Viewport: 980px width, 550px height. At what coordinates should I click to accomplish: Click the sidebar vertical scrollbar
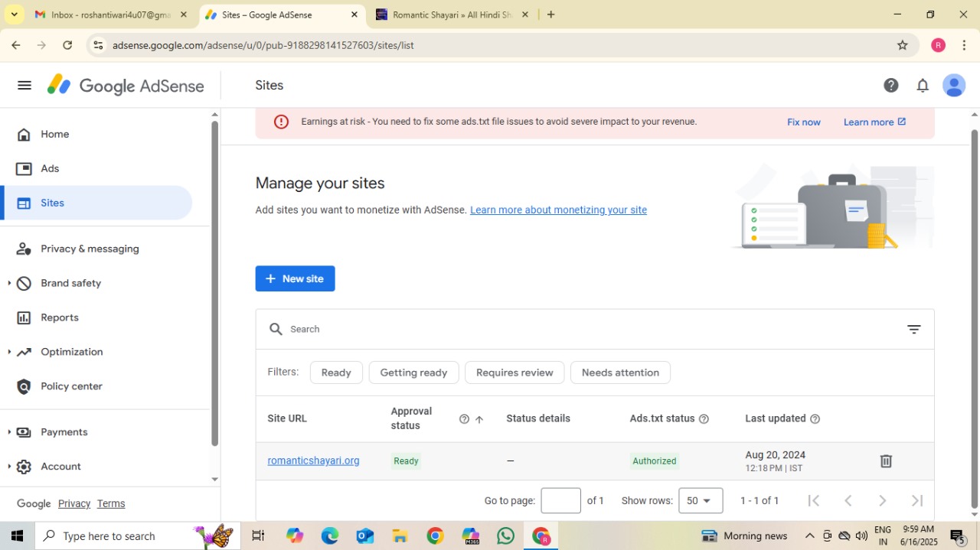[214, 283]
